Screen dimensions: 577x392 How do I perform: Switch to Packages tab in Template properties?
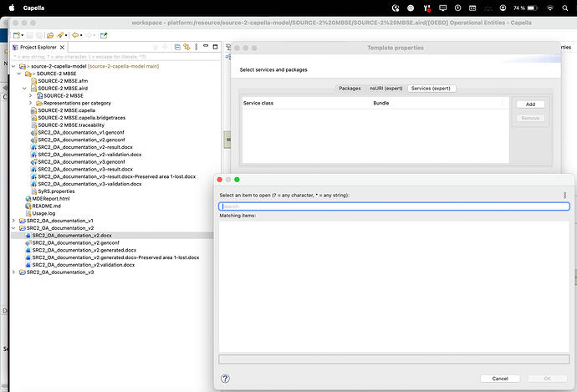350,89
